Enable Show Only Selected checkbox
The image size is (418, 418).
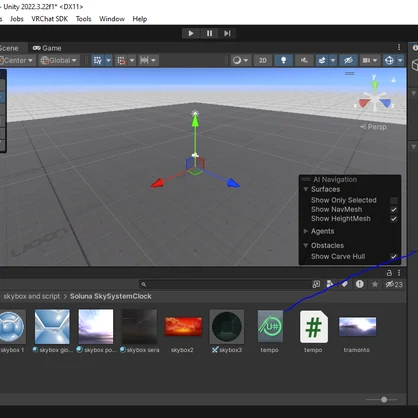[x=394, y=200]
